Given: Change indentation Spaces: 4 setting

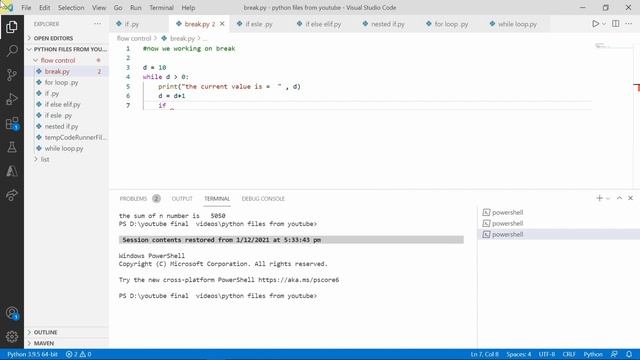Looking at the screenshot, I should pos(519,354).
